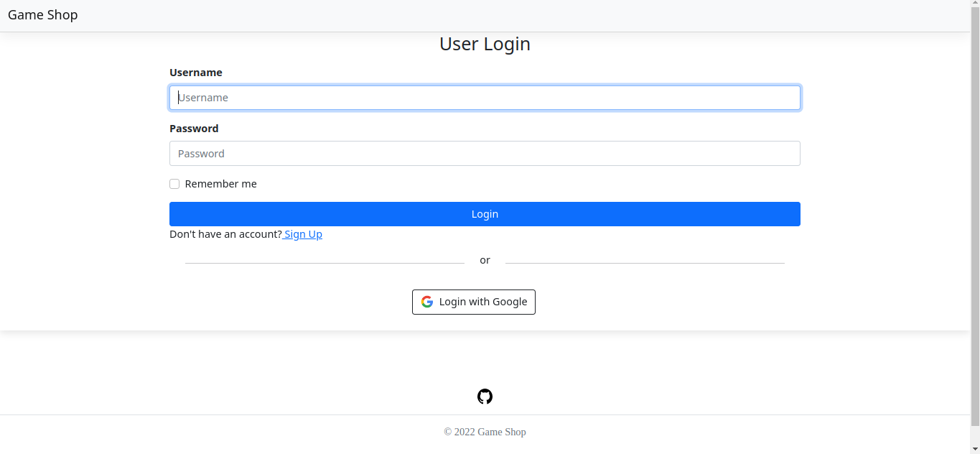
Task: Click the Remember me label text
Action: point(220,184)
